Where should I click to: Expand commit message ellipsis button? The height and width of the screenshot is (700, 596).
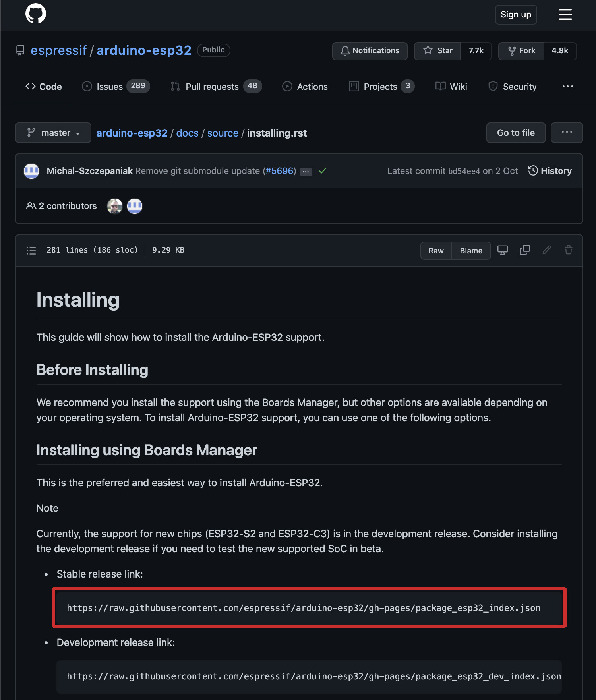click(x=306, y=172)
